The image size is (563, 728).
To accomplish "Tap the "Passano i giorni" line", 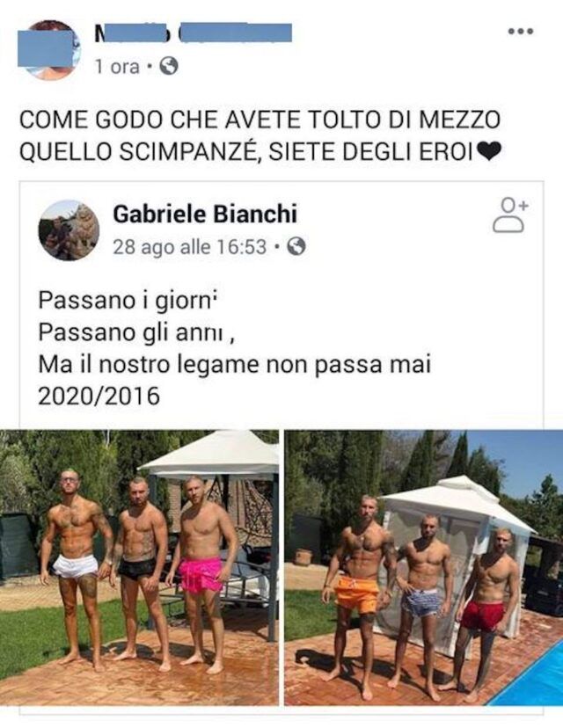I will (x=128, y=301).
